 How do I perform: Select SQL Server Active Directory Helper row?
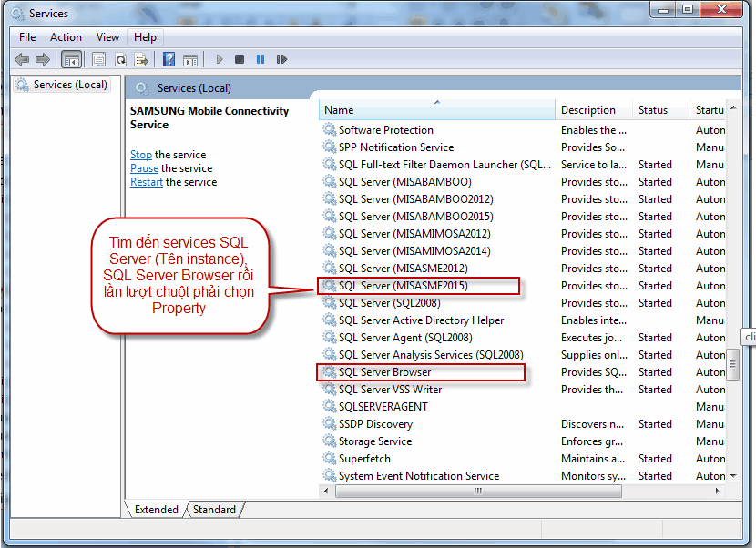point(523,320)
